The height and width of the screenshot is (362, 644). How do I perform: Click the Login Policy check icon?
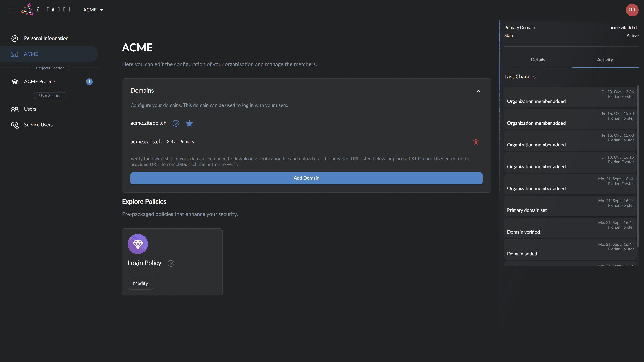click(x=171, y=263)
